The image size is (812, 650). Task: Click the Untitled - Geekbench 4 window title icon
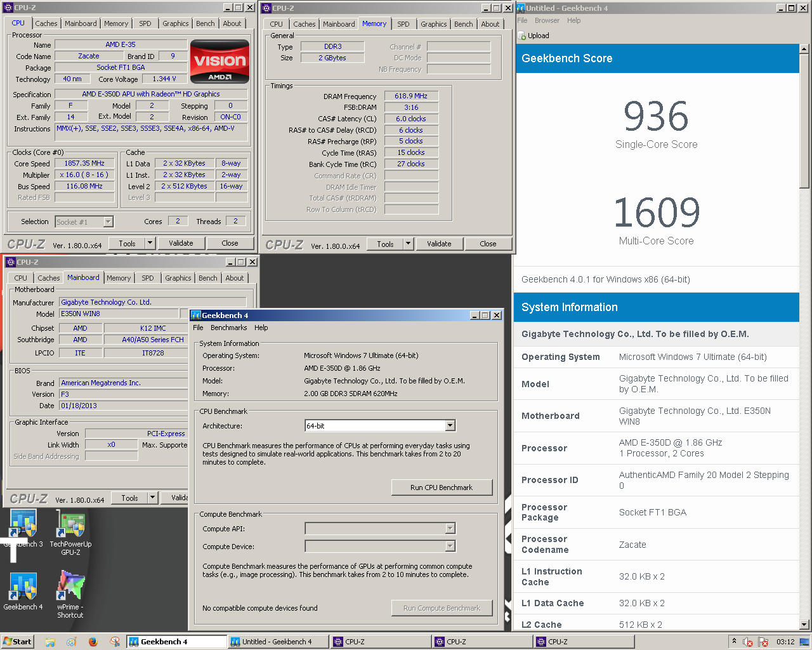(520, 8)
